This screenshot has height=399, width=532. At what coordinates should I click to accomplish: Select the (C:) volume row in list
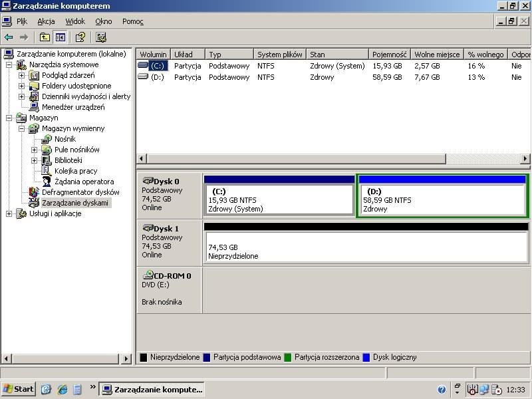pyautogui.click(x=157, y=66)
